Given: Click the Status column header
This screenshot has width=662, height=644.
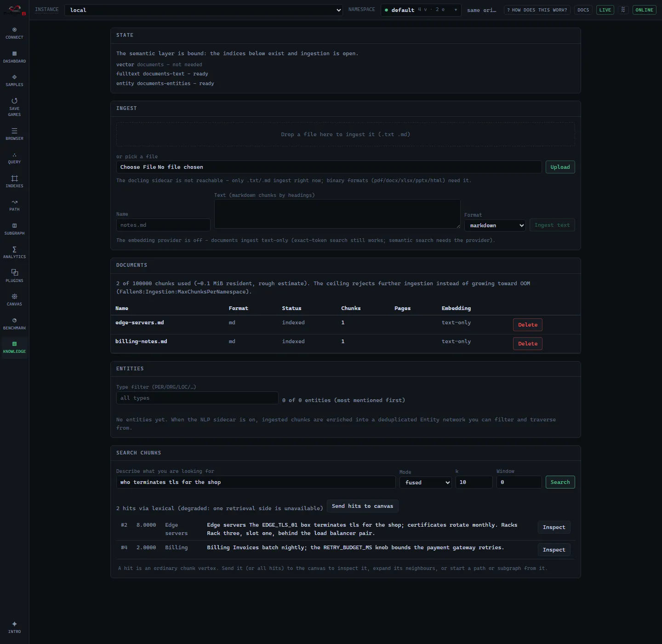Looking at the screenshot, I should click(x=291, y=308).
